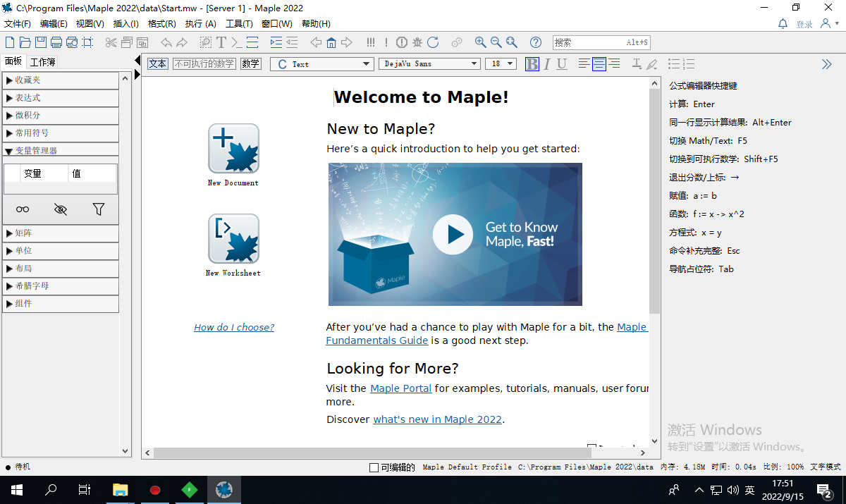Align text center

(x=599, y=64)
